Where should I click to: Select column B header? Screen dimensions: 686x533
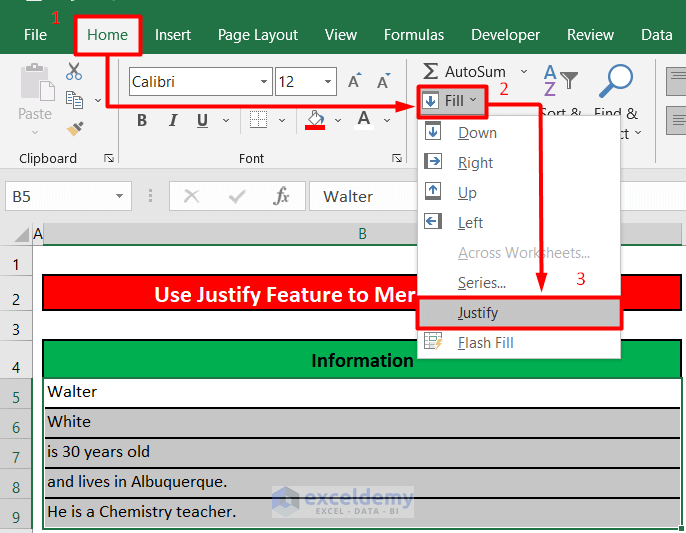pos(362,234)
